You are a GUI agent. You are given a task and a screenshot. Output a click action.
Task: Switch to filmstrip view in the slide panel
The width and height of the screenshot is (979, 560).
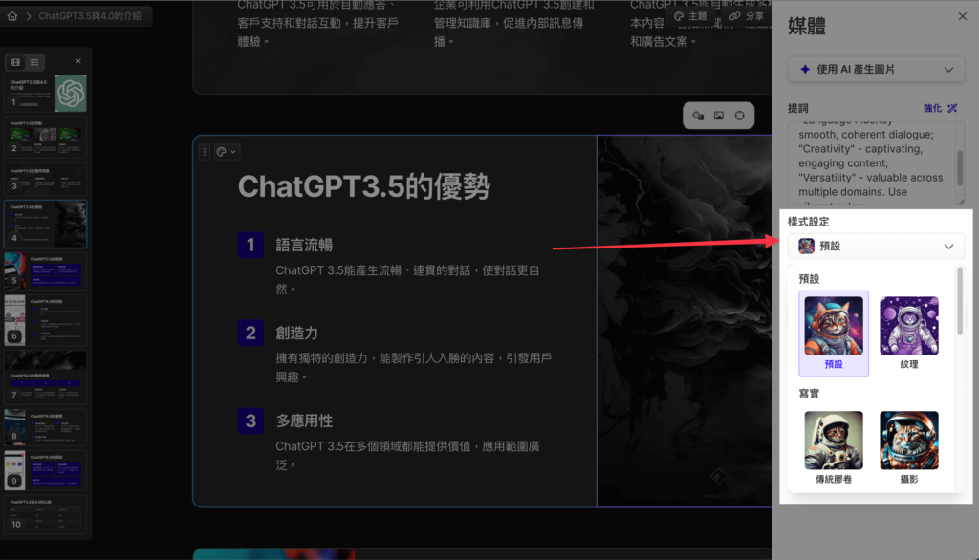(15, 61)
